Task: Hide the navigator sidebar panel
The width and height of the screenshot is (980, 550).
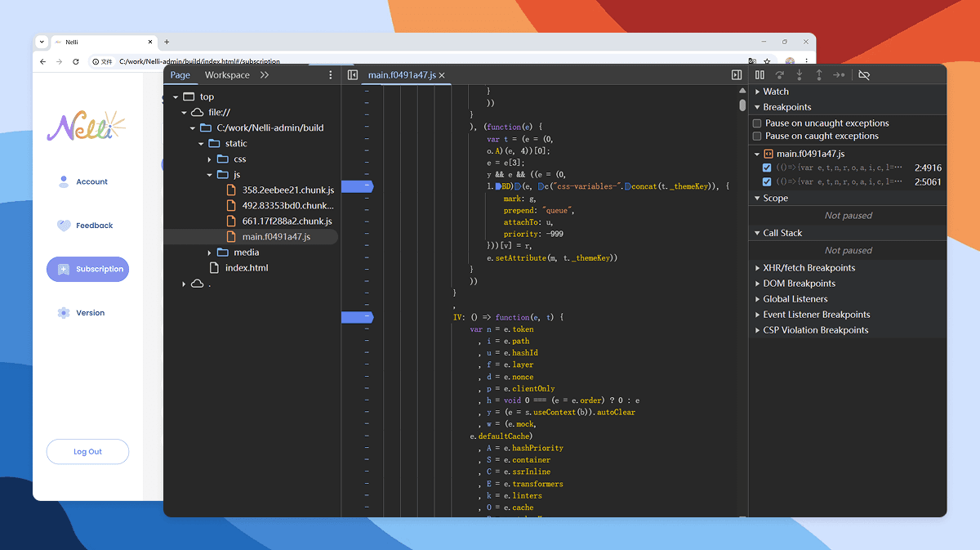Action: point(353,75)
